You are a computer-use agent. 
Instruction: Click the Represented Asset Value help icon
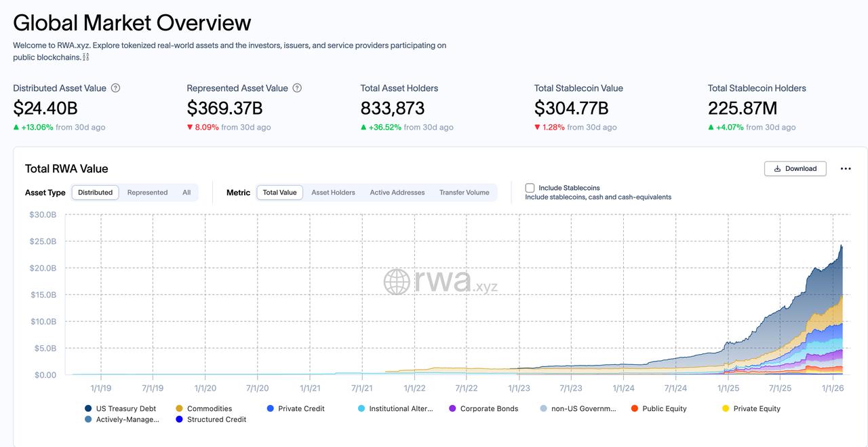(297, 88)
